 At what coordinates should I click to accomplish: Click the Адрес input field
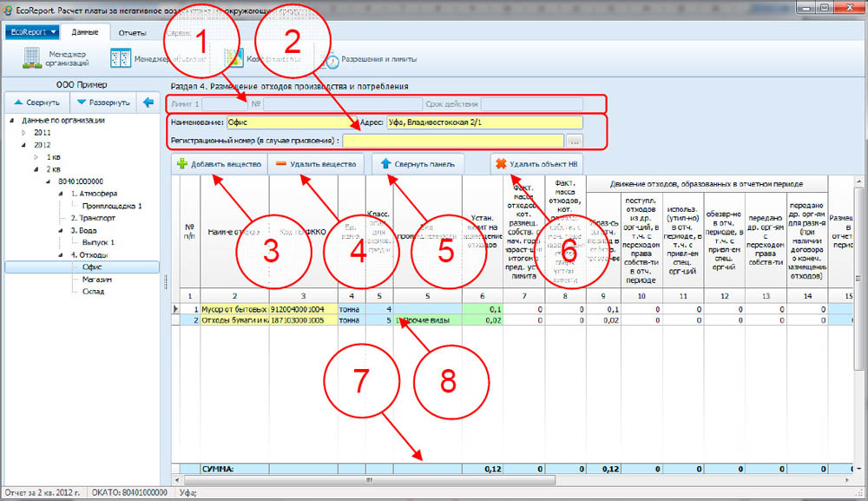pyautogui.click(x=484, y=122)
